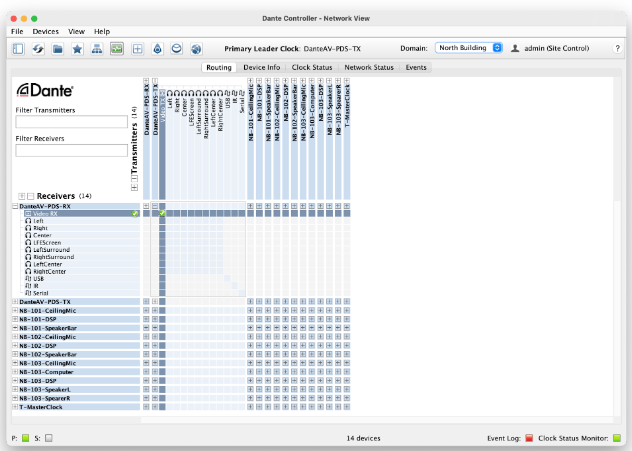The height and width of the screenshot is (451, 632).
Task: Select the IR receive channel
Action: point(80,286)
